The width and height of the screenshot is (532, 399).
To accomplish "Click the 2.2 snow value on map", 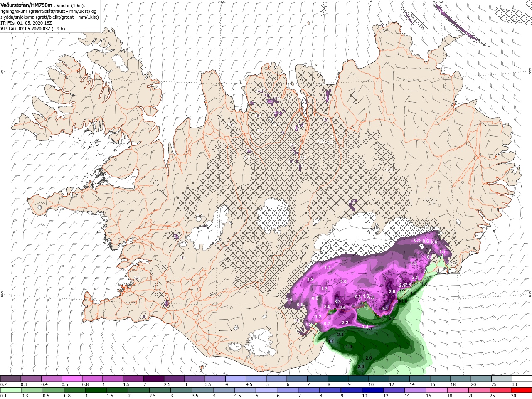I will 345,323.
